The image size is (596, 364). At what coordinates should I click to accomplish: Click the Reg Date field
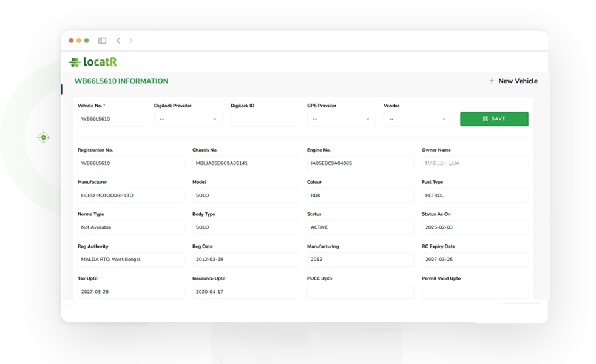(x=246, y=260)
